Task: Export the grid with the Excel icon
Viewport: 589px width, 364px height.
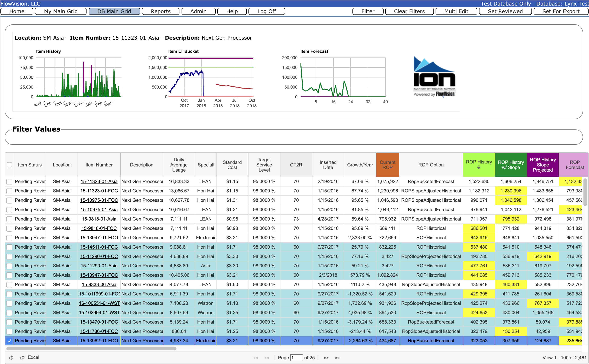Action: (23, 357)
